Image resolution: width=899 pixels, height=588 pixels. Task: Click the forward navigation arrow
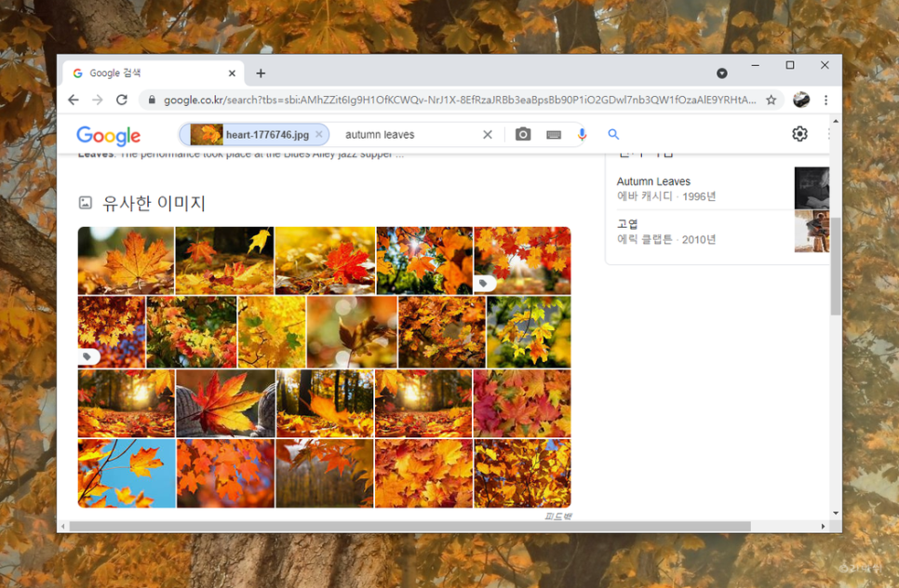(x=98, y=100)
